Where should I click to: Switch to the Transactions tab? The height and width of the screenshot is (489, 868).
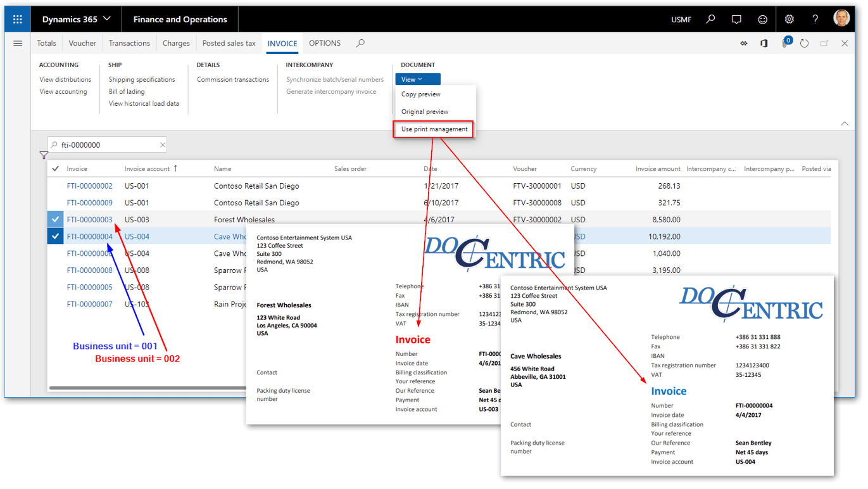point(129,43)
